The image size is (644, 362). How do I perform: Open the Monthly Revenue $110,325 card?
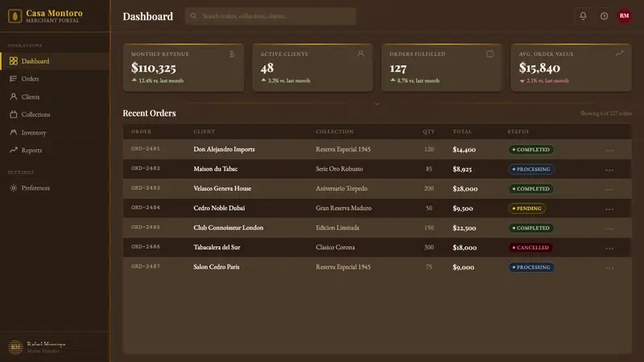pos(184,68)
